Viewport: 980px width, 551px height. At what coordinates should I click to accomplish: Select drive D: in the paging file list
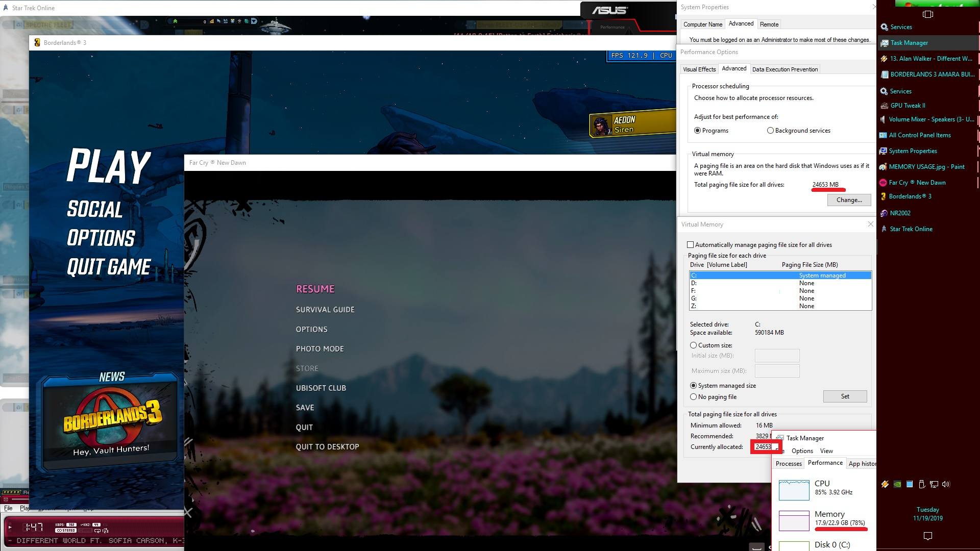tap(780, 283)
